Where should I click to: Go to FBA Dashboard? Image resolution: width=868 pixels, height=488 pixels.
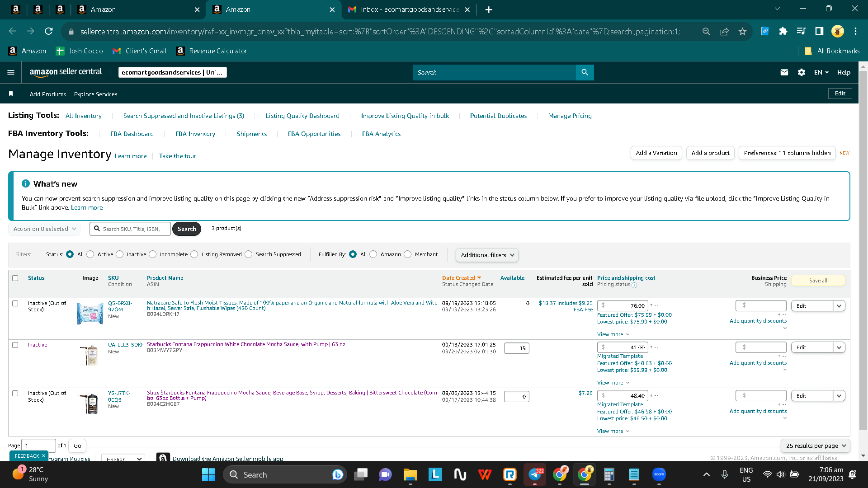[132, 134]
